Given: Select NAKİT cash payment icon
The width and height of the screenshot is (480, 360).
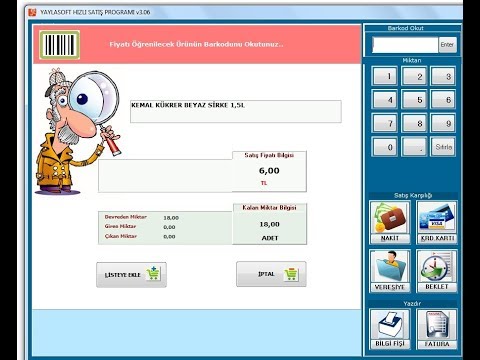Looking at the screenshot, I should click(390, 222).
